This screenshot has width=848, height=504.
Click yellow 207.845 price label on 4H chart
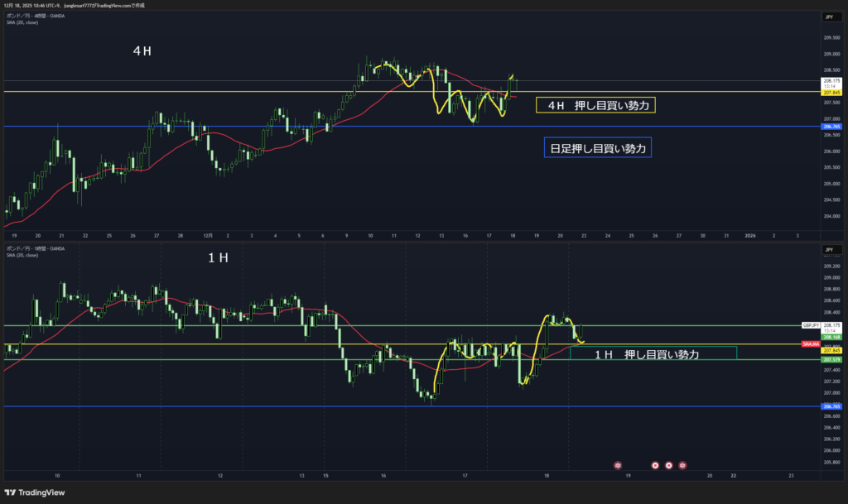point(831,93)
